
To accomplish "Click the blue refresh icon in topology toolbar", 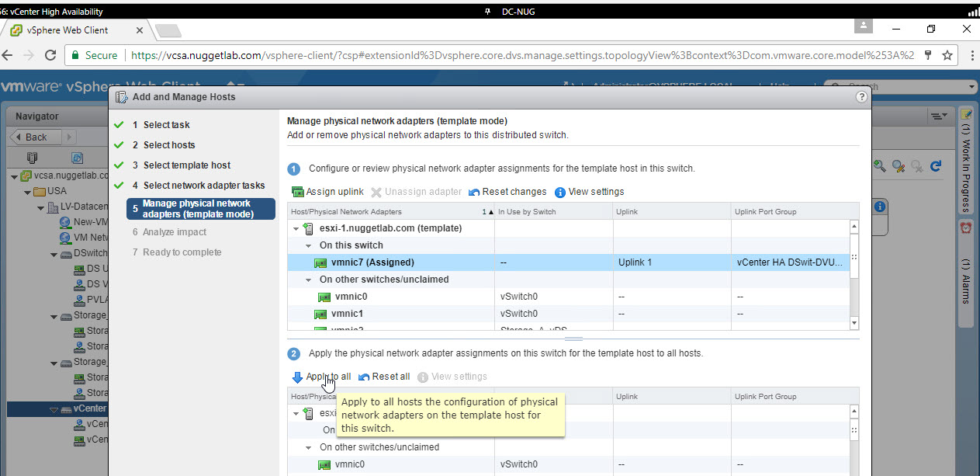I will click(x=936, y=165).
